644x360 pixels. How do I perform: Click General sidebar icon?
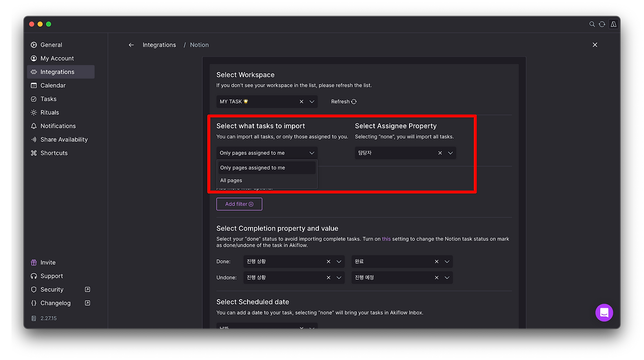point(34,45)
